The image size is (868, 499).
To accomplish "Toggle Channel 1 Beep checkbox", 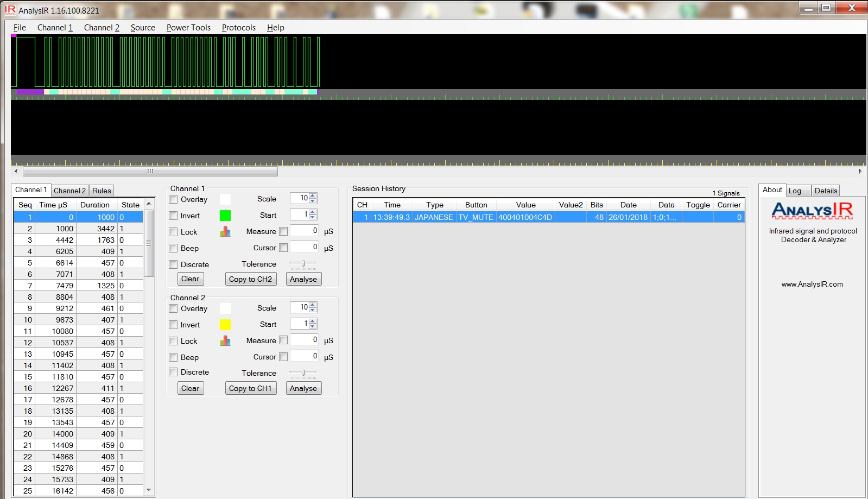I will click(x=173, y=248).
